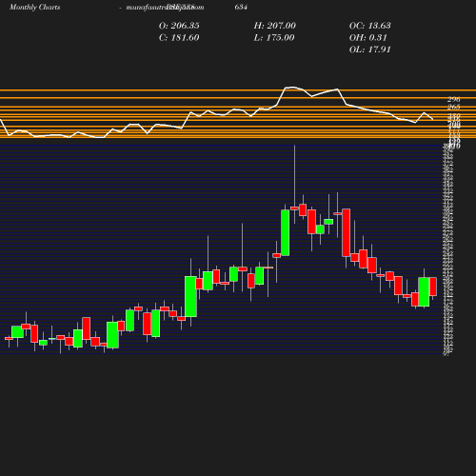Click the "296" axis label
The image size is (476, 476).
pyautogui.click(x=454, y=100)
